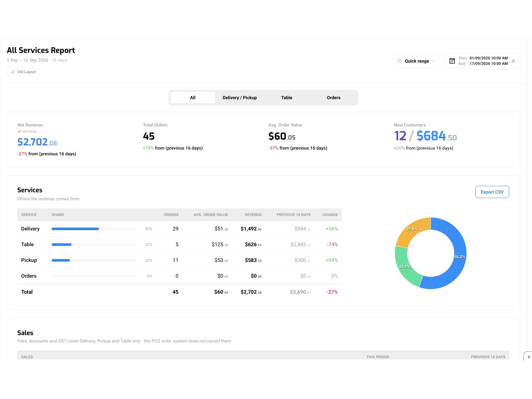Viewport: 532px width, 399px height.
Task: Click the calendar icon in date range picker
Action: point(452,61)
